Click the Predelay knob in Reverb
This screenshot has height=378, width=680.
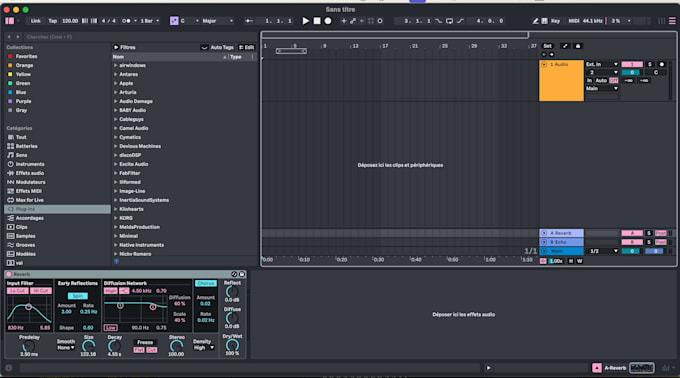(x=29, y=346)
